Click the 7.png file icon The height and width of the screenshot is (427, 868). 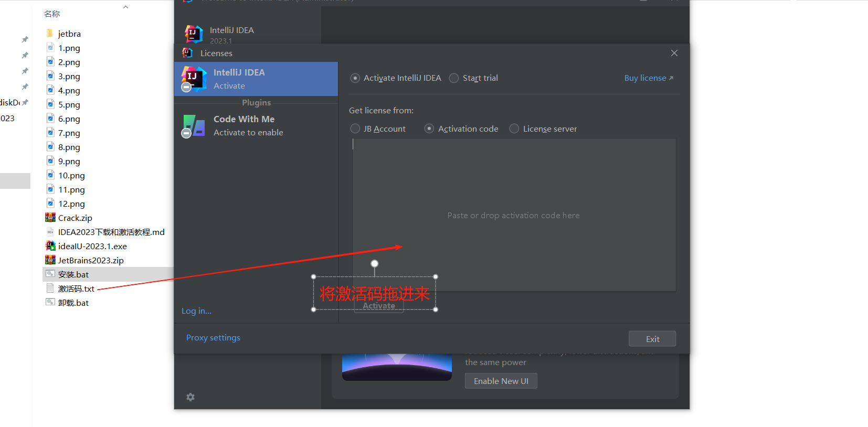tap(50, 132)
